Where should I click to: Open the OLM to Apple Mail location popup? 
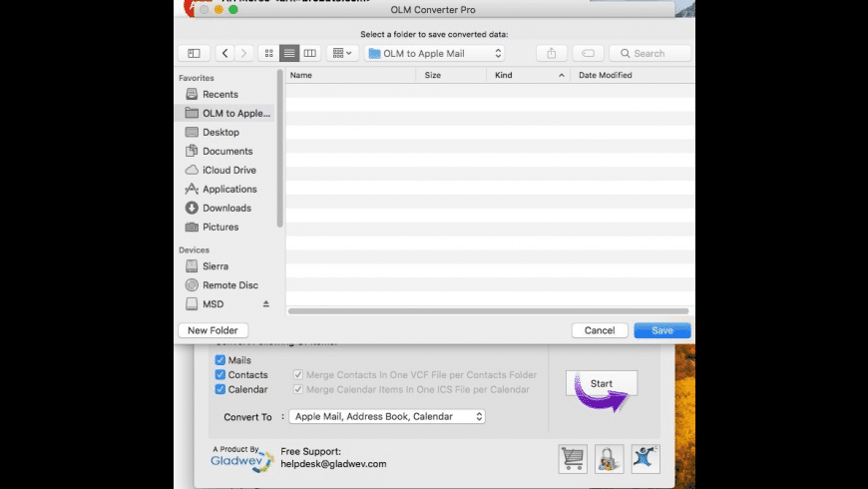click(435, 53)
